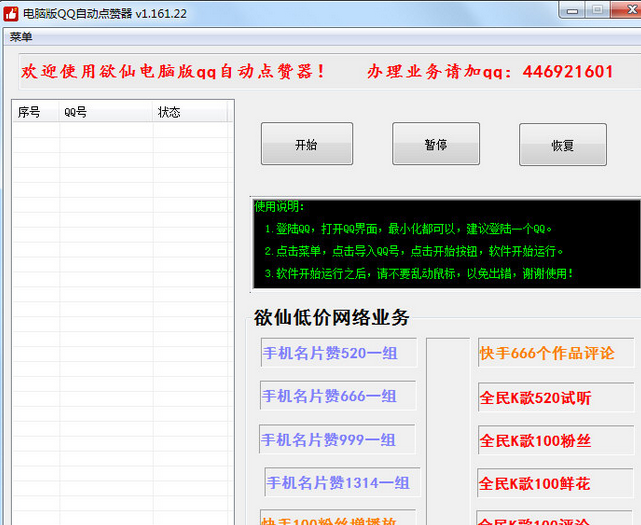Open 手机名片赞1314一组 service
The width and height of the screenshot is (641, 525).
[x=342, y=482]
